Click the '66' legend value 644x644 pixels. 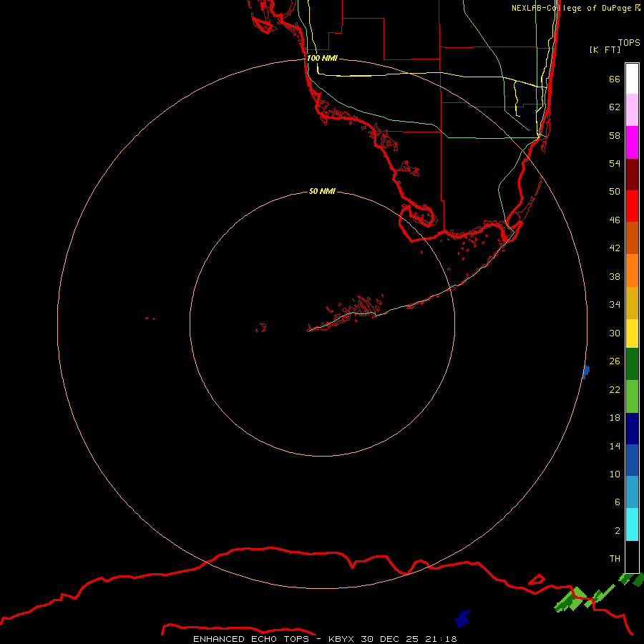point(615,79)
